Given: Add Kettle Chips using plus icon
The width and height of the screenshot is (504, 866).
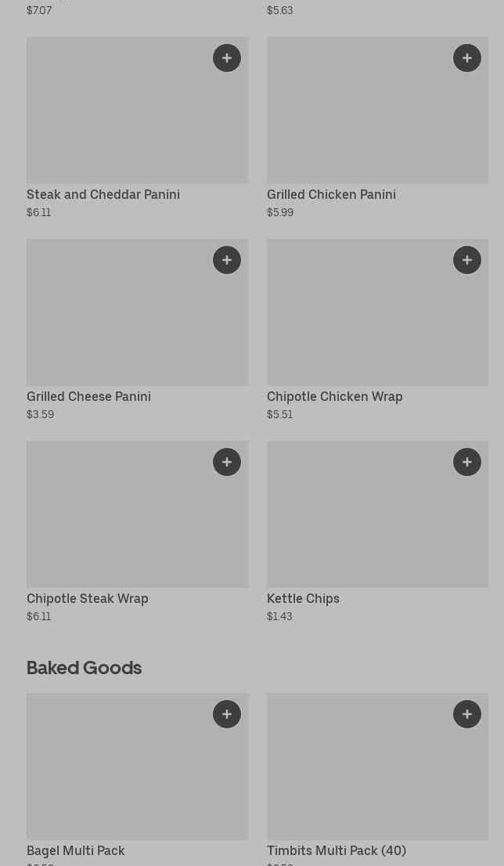Looking at the screenshot, I should [x=467, y=462].
